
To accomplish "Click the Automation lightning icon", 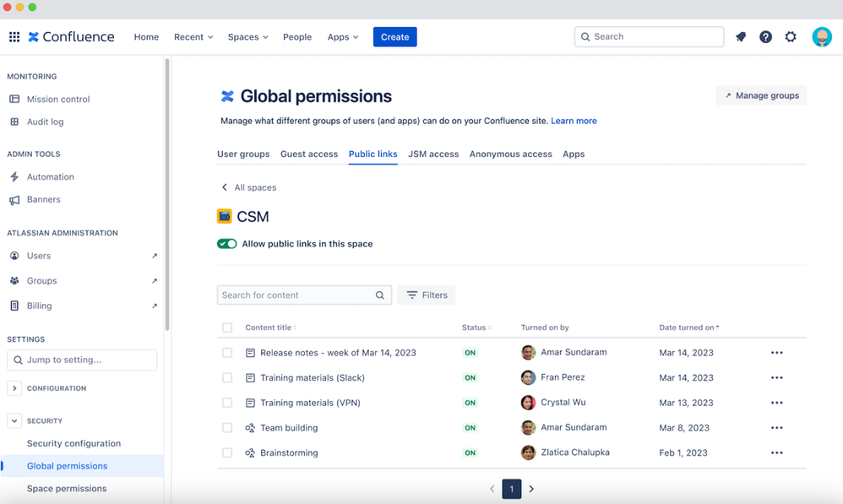I will (14, 176).
